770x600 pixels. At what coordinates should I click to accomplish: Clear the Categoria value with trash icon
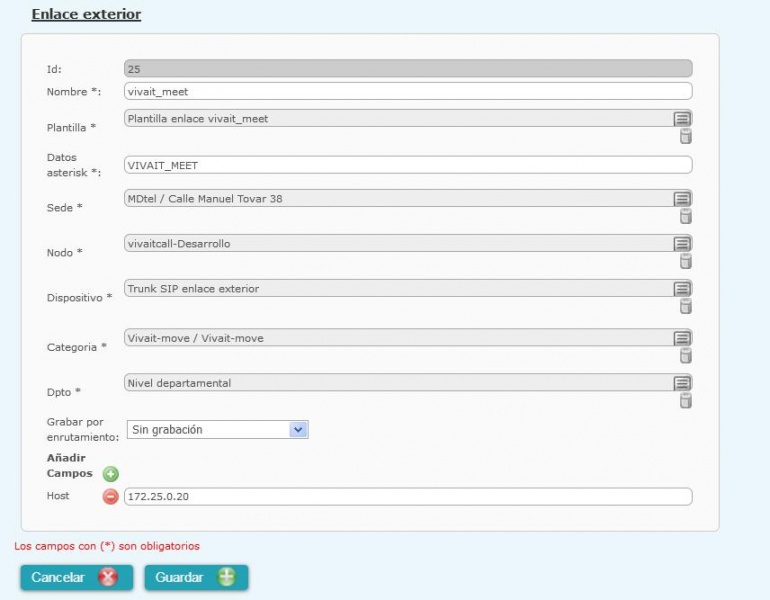[x=686, y=355]
